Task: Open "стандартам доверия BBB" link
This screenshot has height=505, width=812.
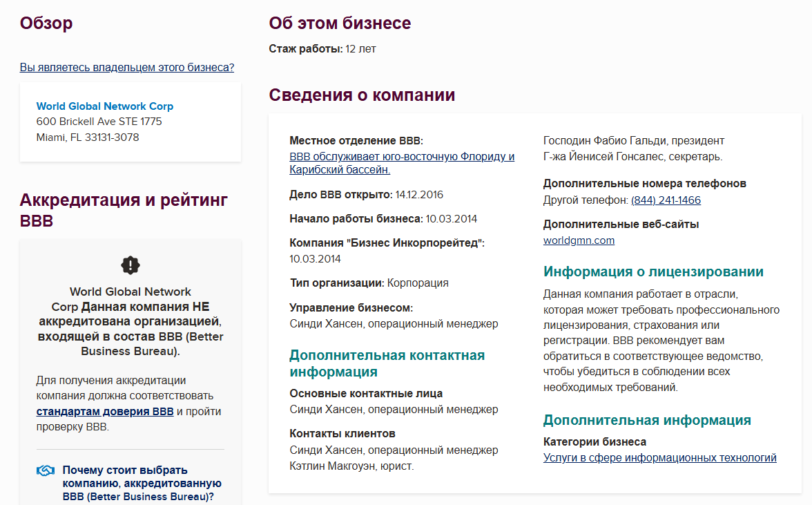Action: click(x=105, y=411)
